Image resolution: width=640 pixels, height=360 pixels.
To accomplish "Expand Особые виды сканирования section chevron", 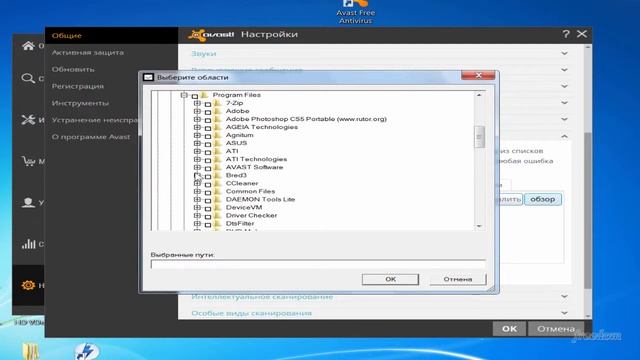I will [564, 313].
